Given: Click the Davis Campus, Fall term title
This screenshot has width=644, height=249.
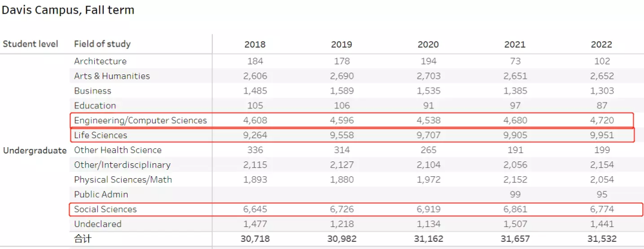Looking at the screenshot, I should coord(68,10).
